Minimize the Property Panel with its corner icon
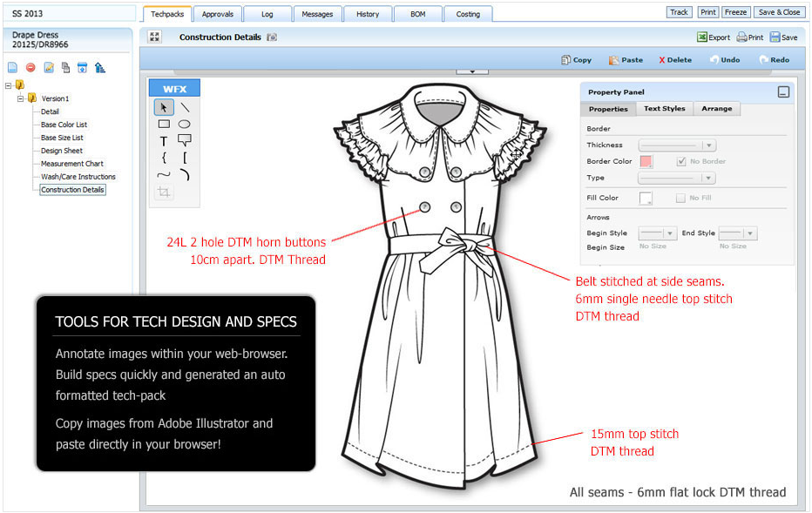 click(783, 92)
